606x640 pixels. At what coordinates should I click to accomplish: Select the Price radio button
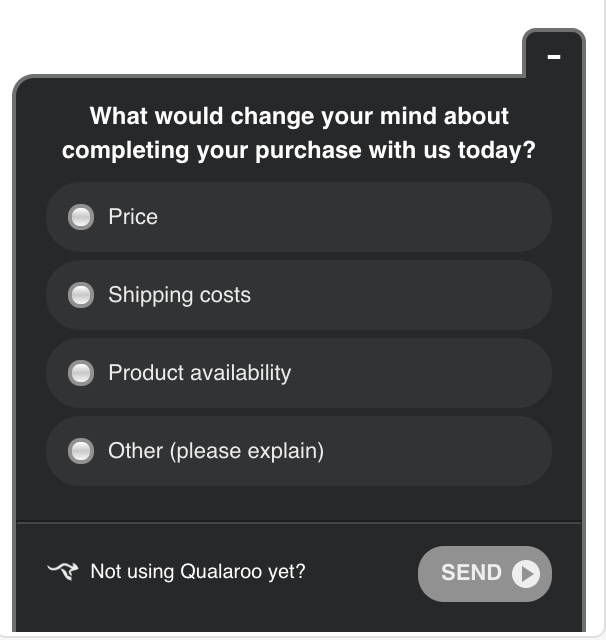(81, 217)
